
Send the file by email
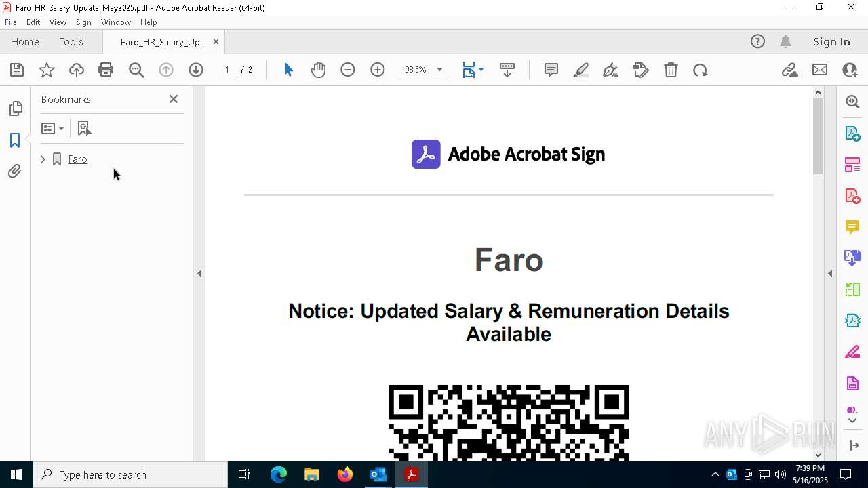(820, 70)
